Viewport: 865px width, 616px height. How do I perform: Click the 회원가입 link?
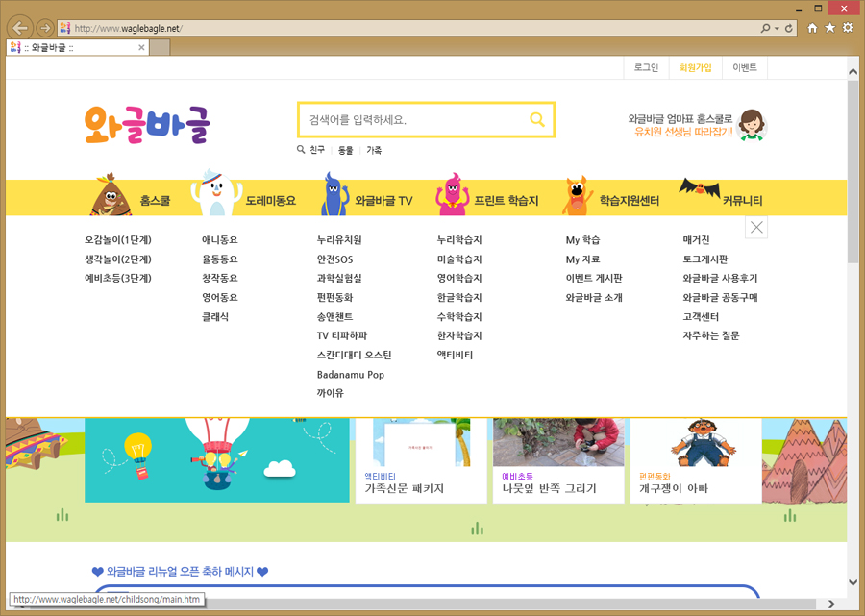pos(695,68)
